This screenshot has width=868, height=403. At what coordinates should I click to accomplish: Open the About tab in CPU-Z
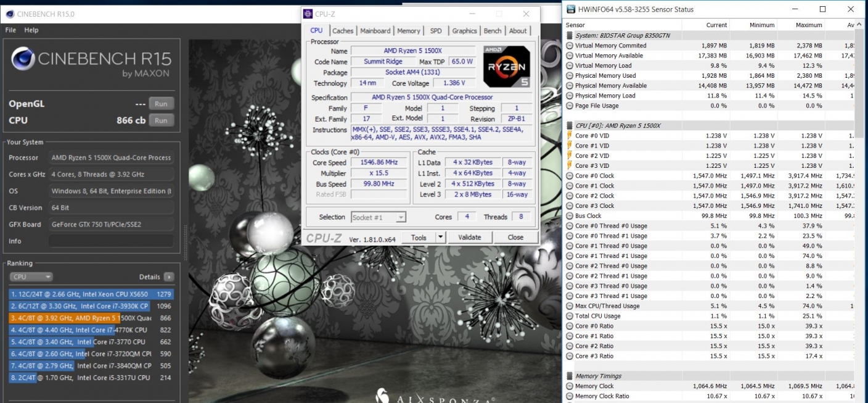coord(518,31)
